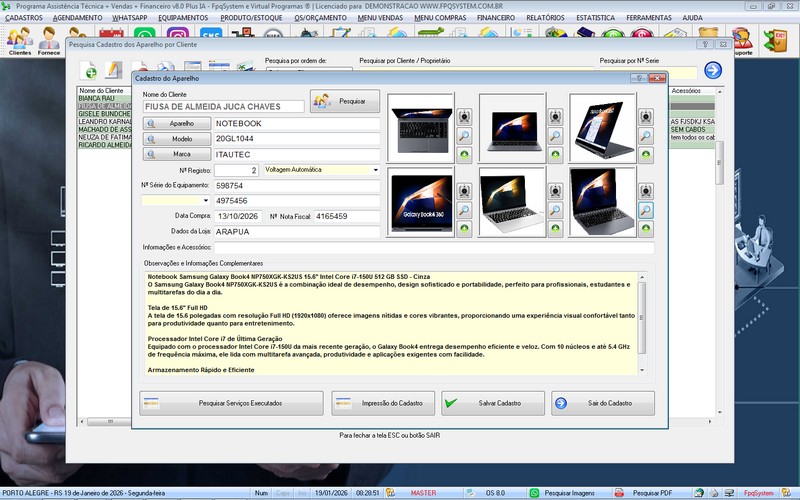The image size is (800, 500).
Task: Open the AGENDAMENTO menu
Action: (x=78, y=18)
